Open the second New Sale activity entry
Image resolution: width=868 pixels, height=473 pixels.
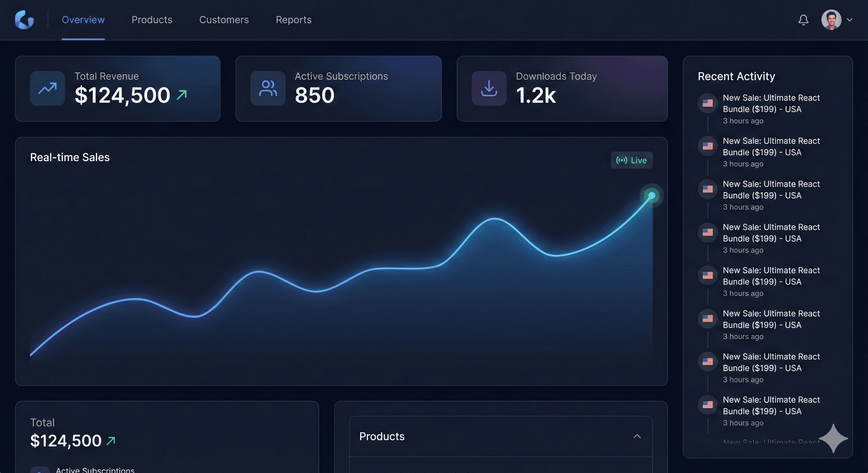771,147
